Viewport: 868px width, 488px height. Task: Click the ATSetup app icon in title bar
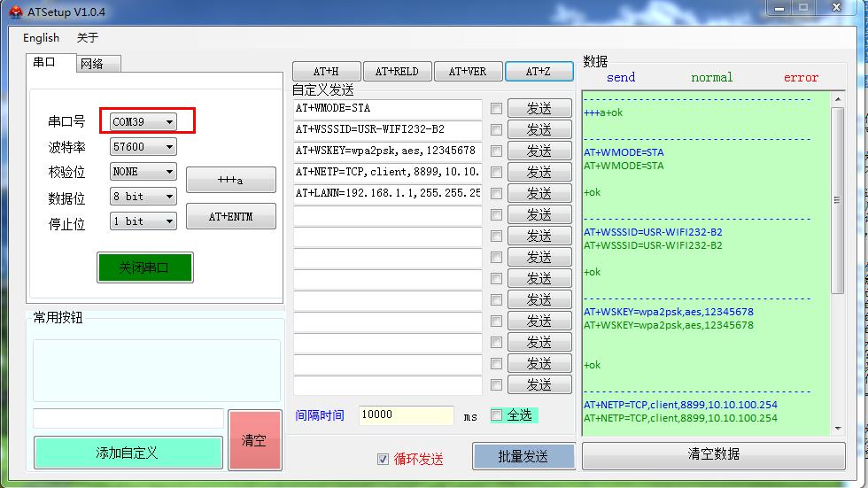coord(16,12)
